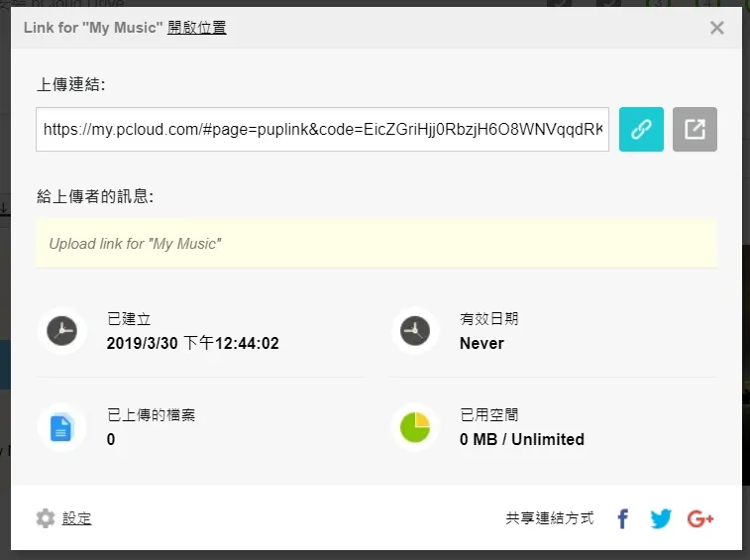
Task: Share the link on Twitter
Action: (661, 518)
